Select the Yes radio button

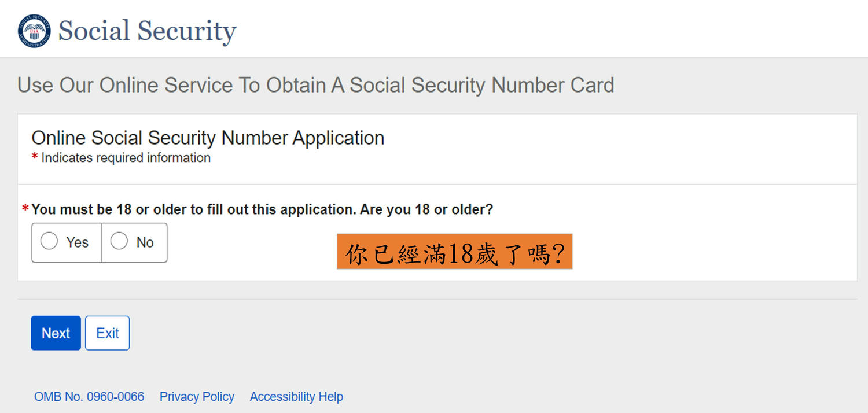point(49,241)
